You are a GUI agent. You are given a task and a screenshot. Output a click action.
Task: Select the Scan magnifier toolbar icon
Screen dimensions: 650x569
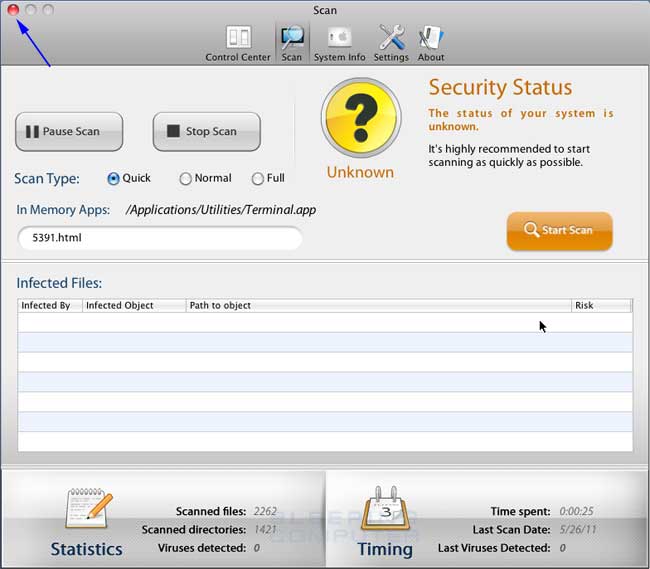point(292,43)
